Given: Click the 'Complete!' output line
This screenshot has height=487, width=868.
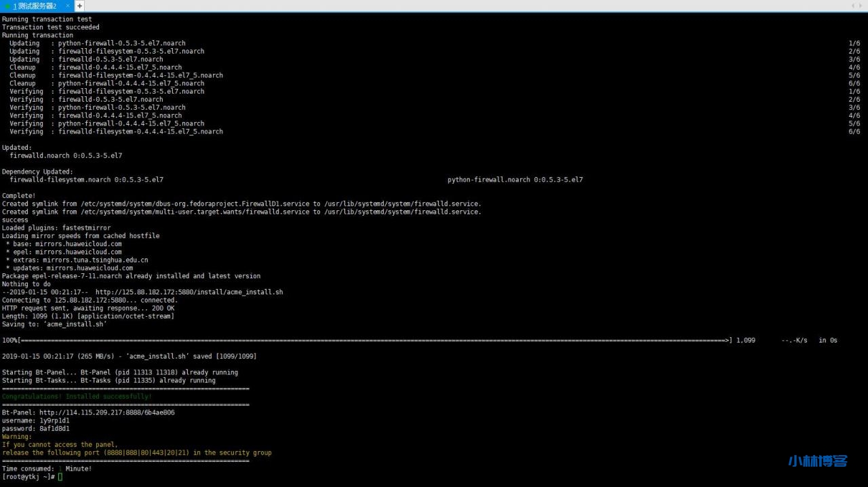Looking at the screenshot, I should [19, 196].
